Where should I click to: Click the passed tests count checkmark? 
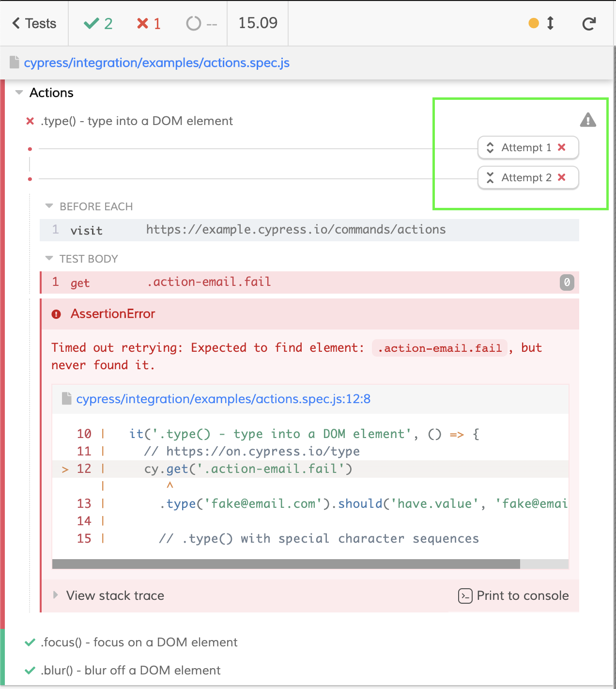[91, 23]
